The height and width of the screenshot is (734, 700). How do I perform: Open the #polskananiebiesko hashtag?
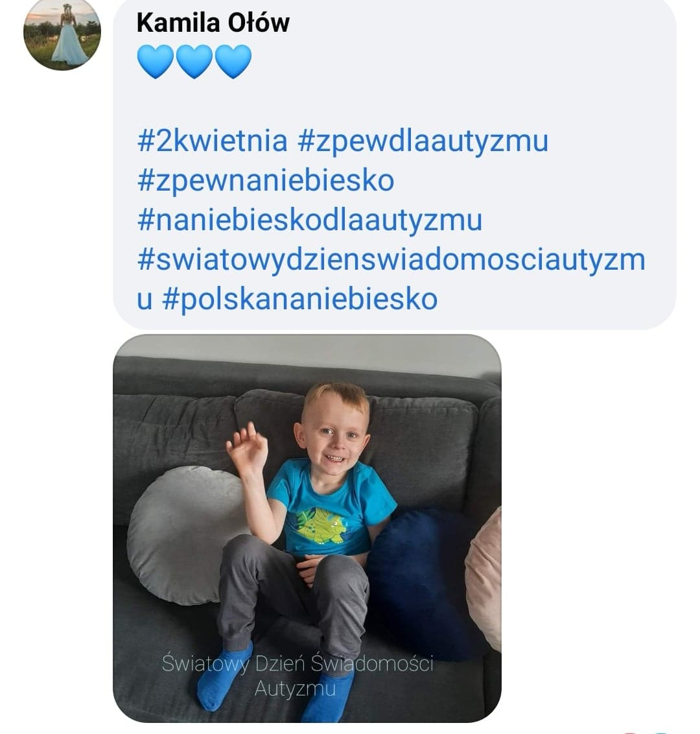point(299,300)
